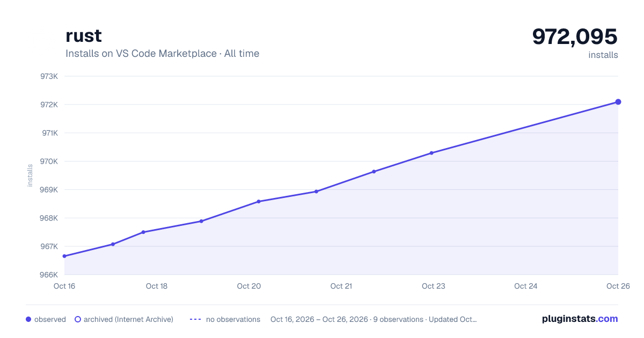Click the '972,095' total installs number
The width and height of the screenshot is (644, 338).
pyautogui.click(x=575, y=36)
